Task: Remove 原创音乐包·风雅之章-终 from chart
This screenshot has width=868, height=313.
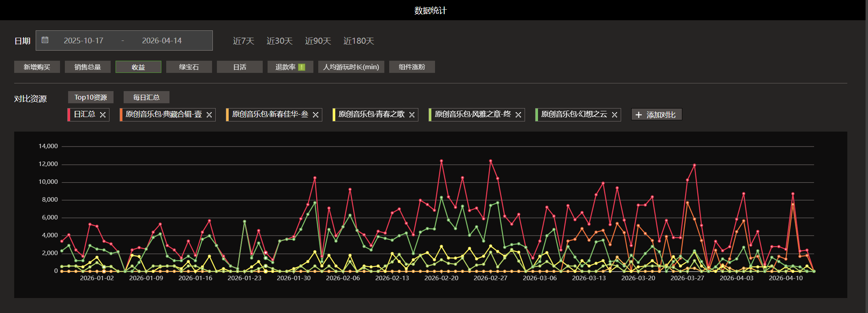Action: 518,115
